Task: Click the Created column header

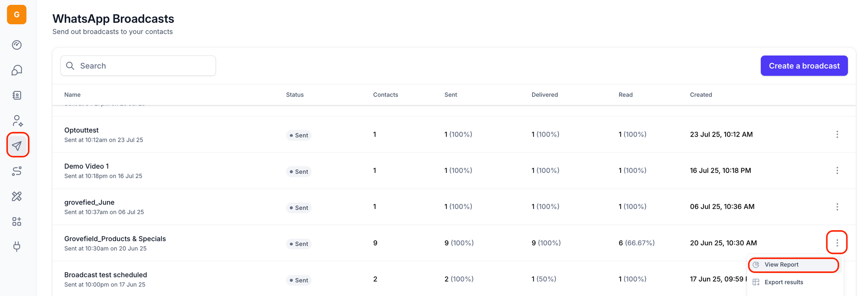Action: (700, 95)
